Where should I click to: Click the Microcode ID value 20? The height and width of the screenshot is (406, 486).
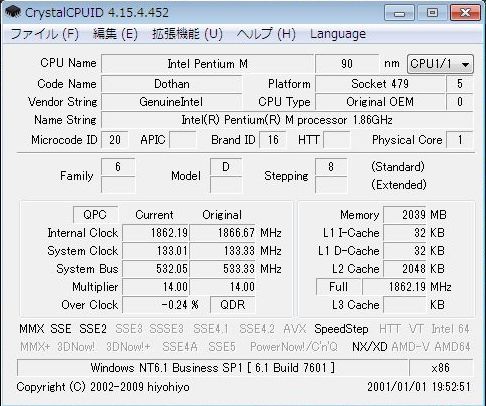click(115, 140)
